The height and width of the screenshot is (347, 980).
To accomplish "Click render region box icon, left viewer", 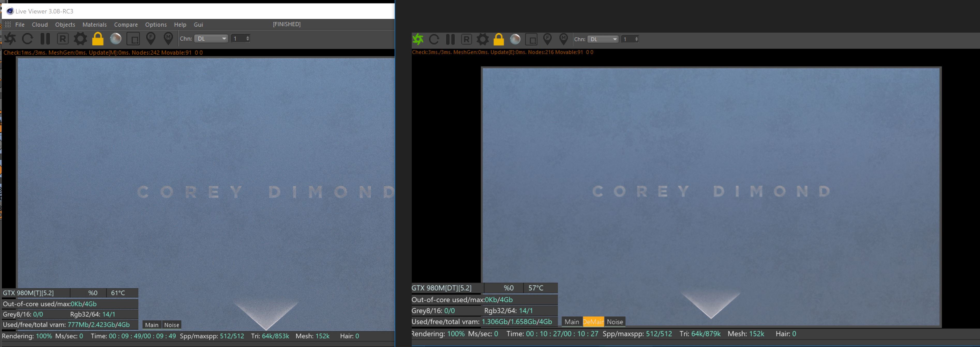I will click(133, 39).
